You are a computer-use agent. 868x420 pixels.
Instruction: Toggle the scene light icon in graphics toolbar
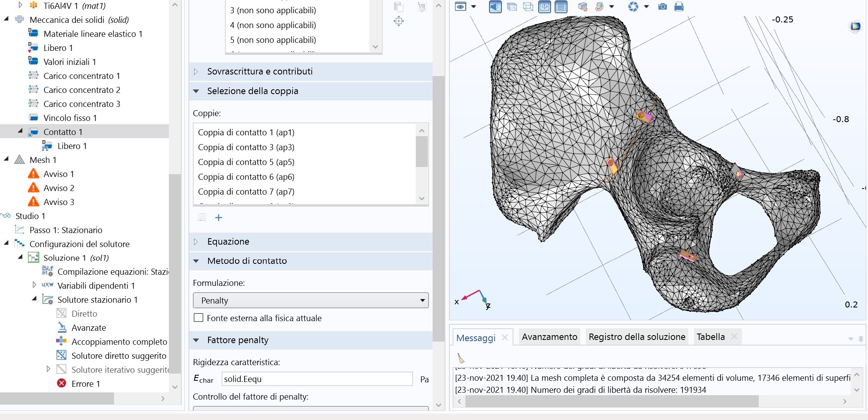click(495, 7)
